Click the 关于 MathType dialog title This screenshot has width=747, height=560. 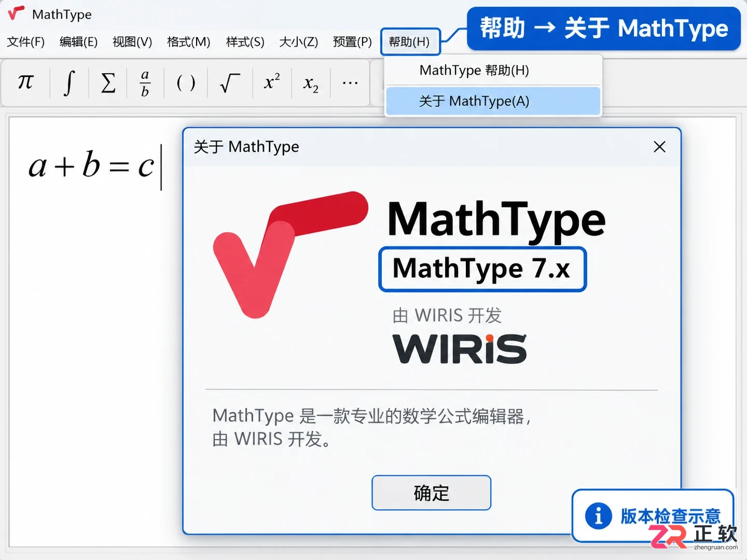246,147
